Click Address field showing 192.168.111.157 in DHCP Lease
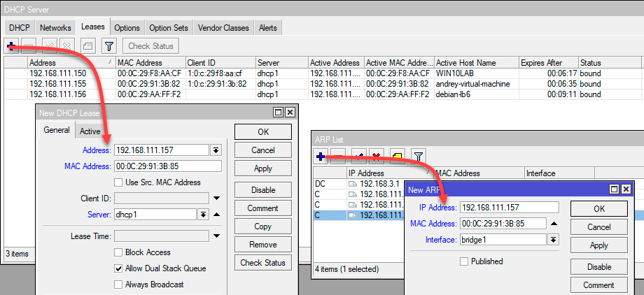 162,150
